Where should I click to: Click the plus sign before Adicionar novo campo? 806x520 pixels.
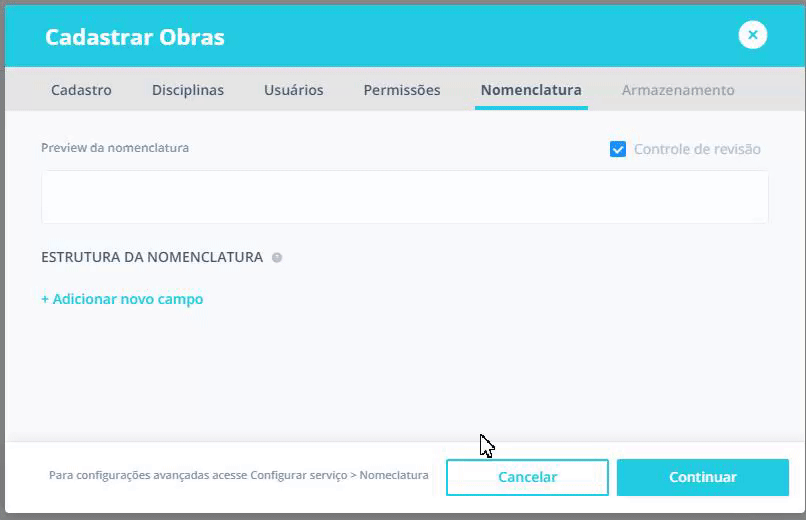coord(45,299)
